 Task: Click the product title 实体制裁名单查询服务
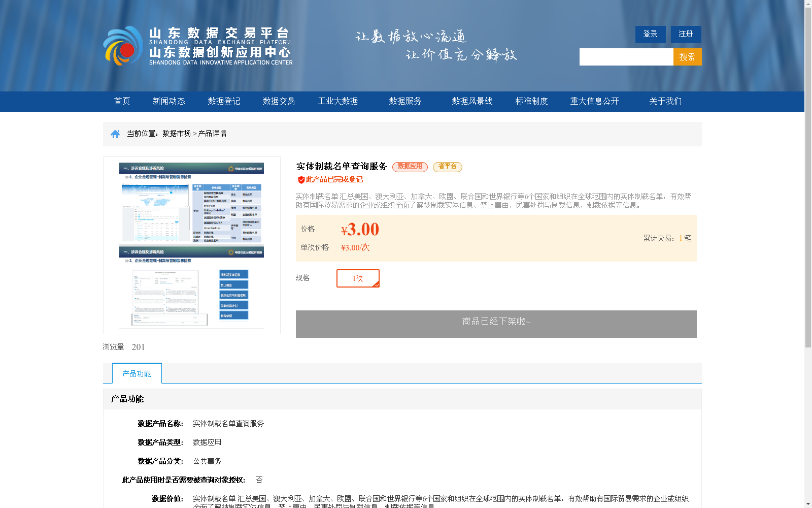(342, 167)
